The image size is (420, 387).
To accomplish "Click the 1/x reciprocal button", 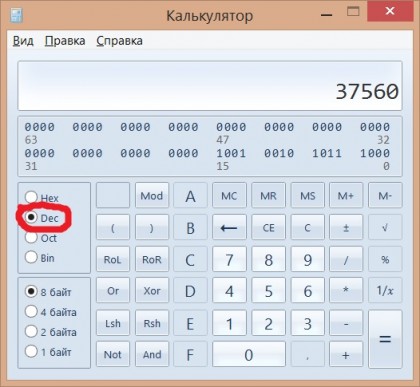I will 385,291.
